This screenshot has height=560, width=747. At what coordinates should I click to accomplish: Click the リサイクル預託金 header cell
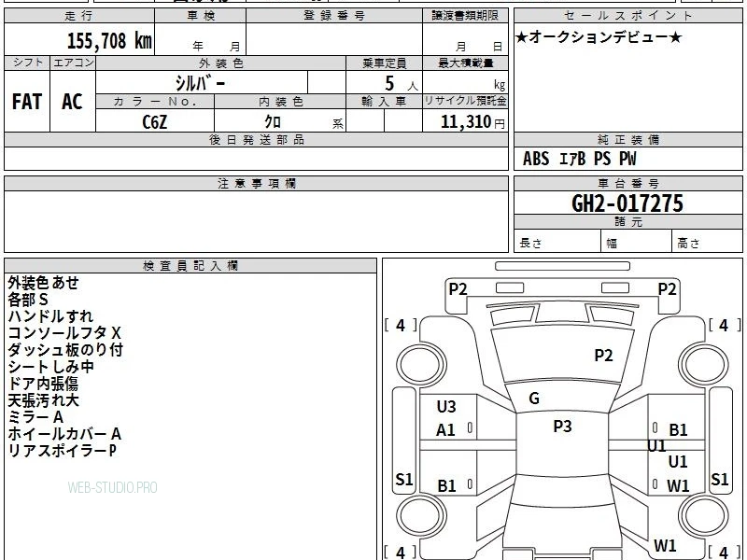465,102
